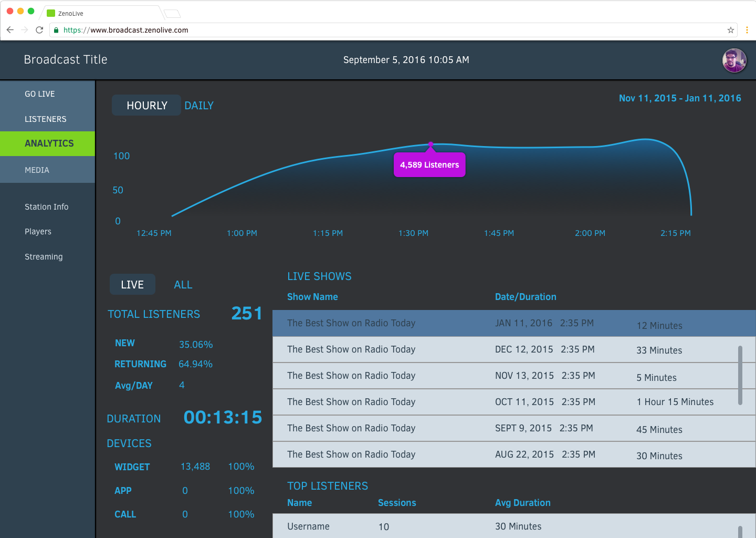Select the Username listener row
Image resolution: width=756 pixels, height=538 pixels.
click(x=514, y=526)
